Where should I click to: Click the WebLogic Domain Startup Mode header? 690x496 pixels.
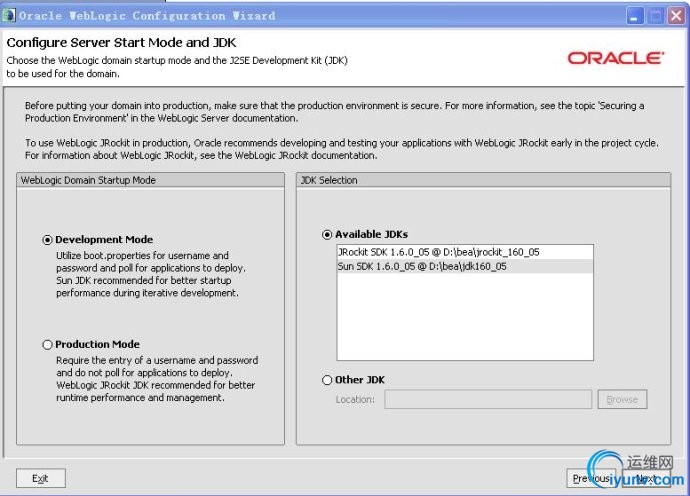click(150, 180)
